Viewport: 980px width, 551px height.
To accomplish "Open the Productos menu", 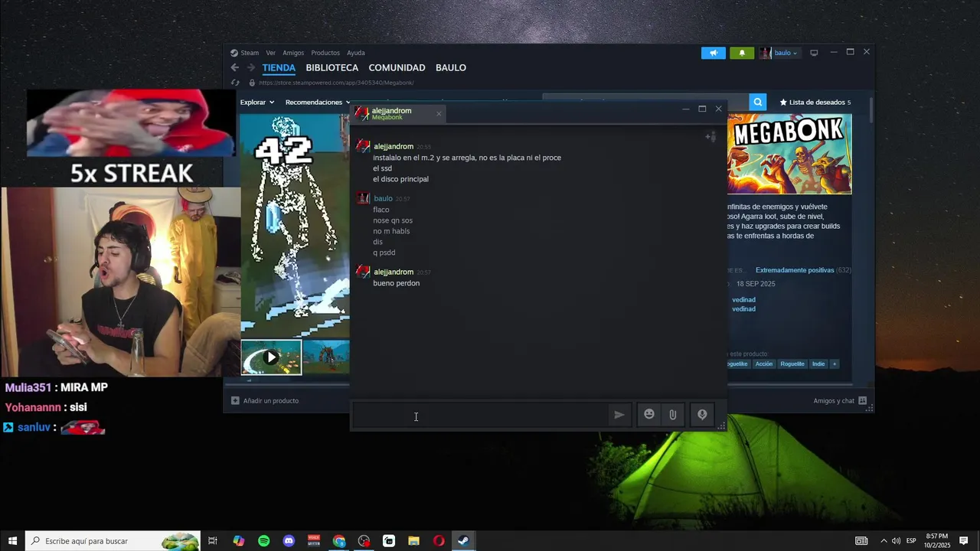I will 325,53.
